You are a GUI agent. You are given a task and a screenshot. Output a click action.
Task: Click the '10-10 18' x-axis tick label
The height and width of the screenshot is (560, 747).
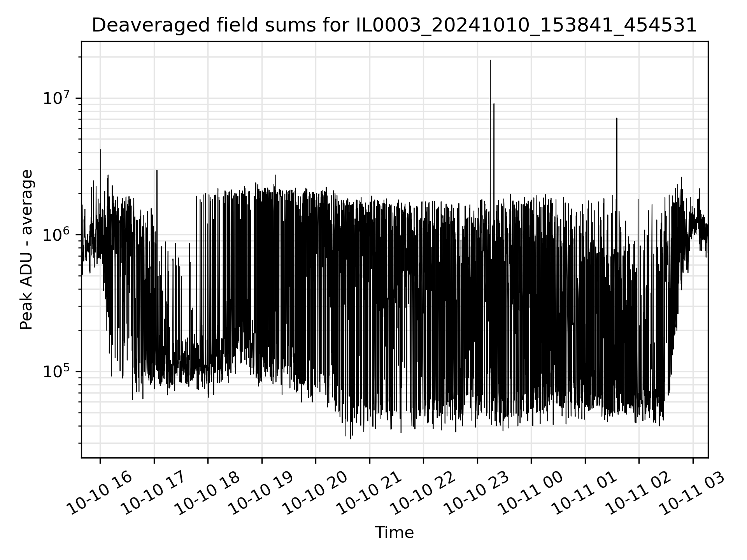[x=207, y=494]
